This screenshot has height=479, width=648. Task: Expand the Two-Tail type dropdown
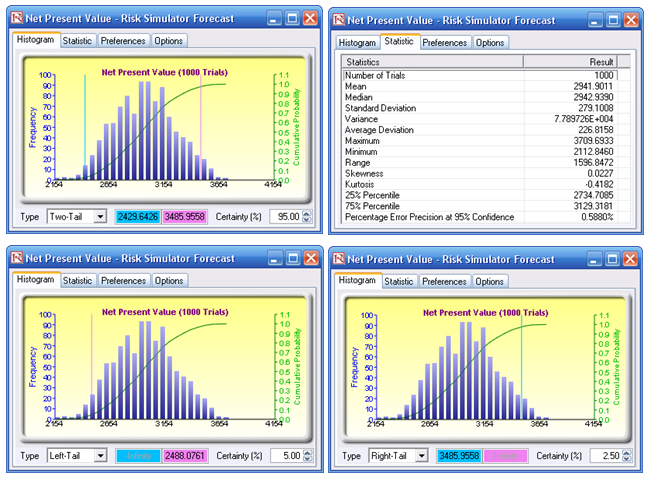[x=100, y=216]
